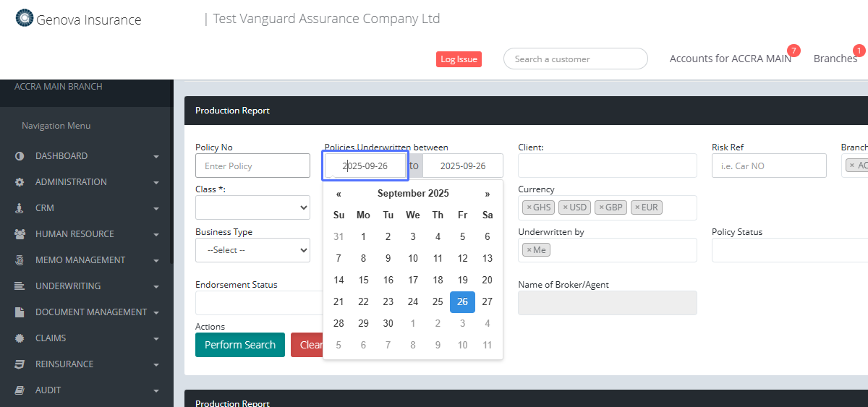This screenshot has height=407, width=868.
Task: Open the Business Type select dropdown
Action: click(x=252, y=250)
